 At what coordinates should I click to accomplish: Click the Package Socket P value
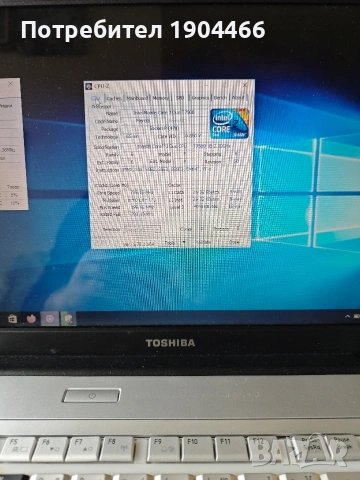click(x=164, y=128)
